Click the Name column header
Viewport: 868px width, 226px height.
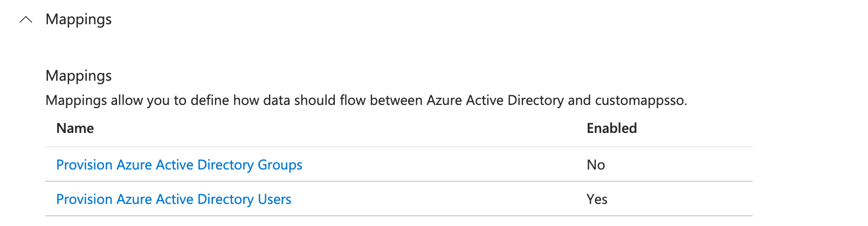click(x=75, y=128)
